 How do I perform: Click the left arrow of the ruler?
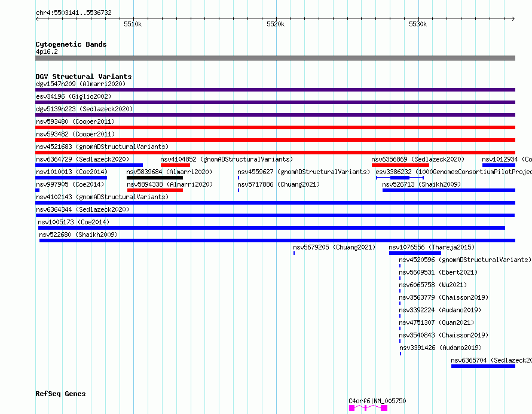[37, 19]
